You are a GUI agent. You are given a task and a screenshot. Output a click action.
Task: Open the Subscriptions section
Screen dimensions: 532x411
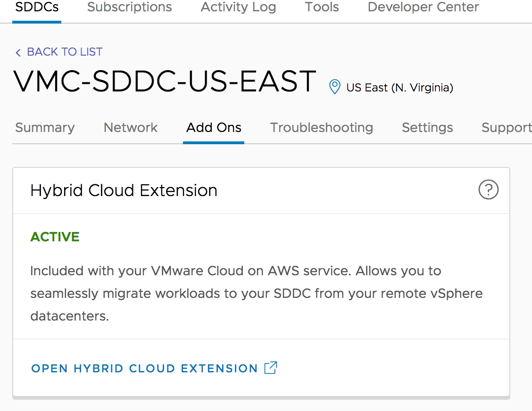coord(129,7)
